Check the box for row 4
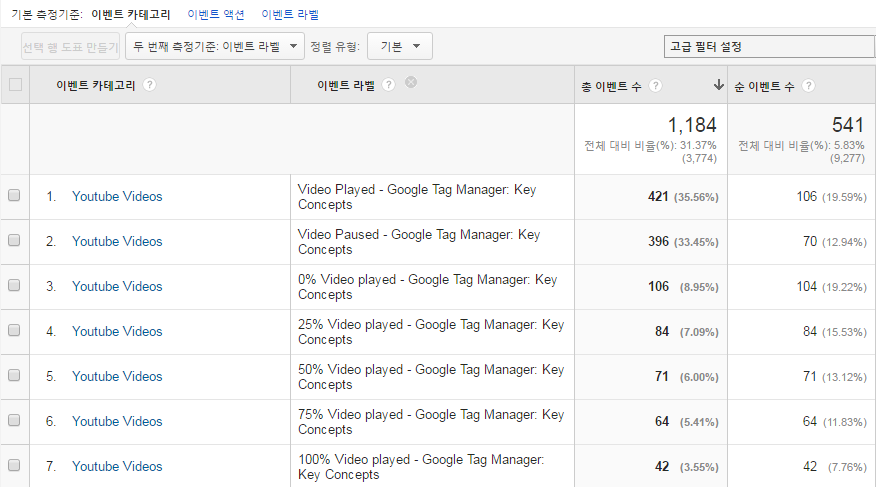876x487 pixels. [14, 330]
